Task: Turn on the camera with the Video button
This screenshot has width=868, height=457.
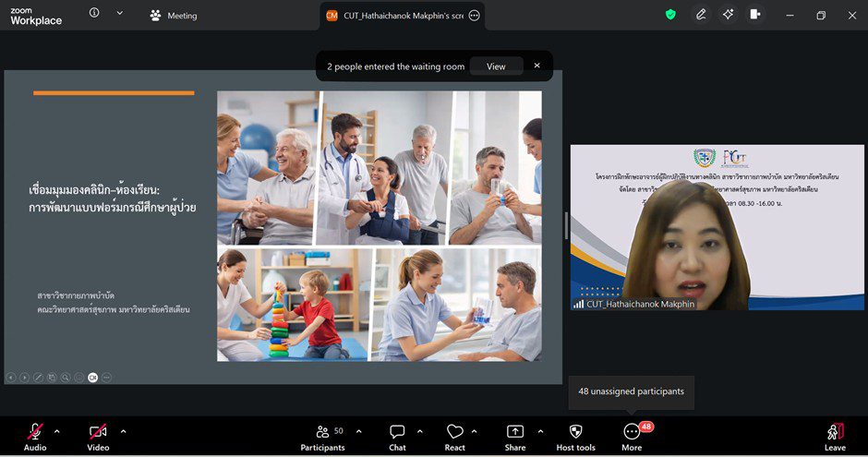Action: [98, 436]
